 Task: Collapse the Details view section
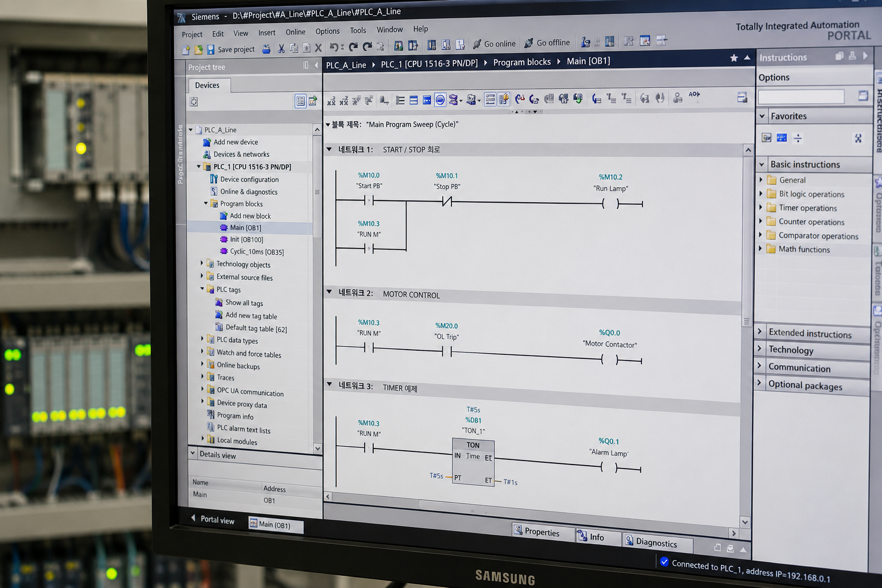[x=193, y=453]
